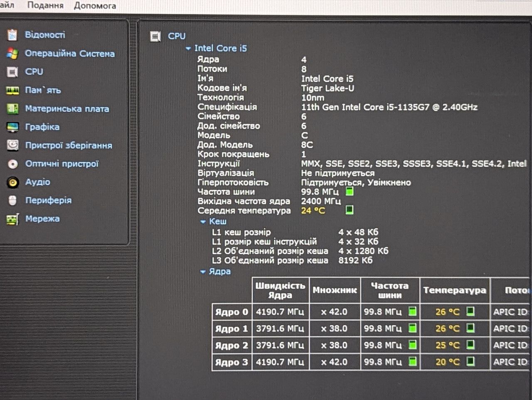Select the Операційна Система Windows icon
The image size is (532, 400).
pyautogui.click(x=12, y=54)
